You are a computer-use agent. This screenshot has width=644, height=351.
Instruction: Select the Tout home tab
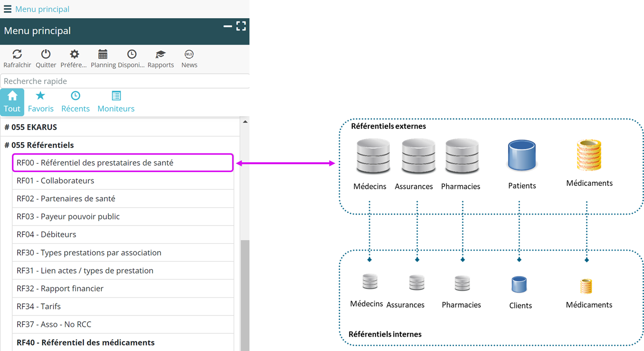[x=12, y=102]
